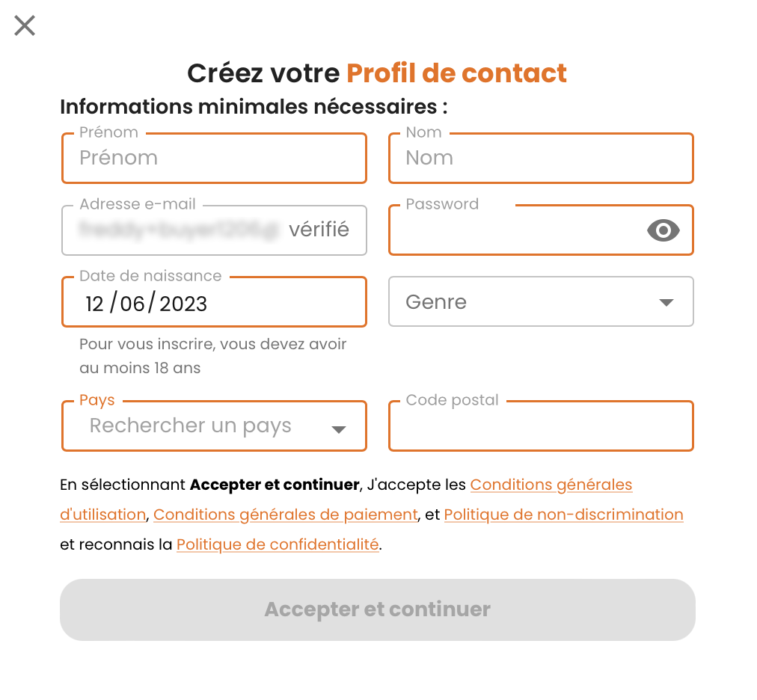Select the Password input field

pos(542,230)
